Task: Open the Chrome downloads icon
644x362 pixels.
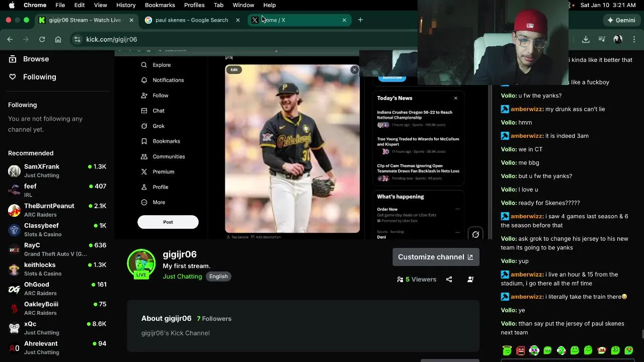Action: (x=586, y=39)
